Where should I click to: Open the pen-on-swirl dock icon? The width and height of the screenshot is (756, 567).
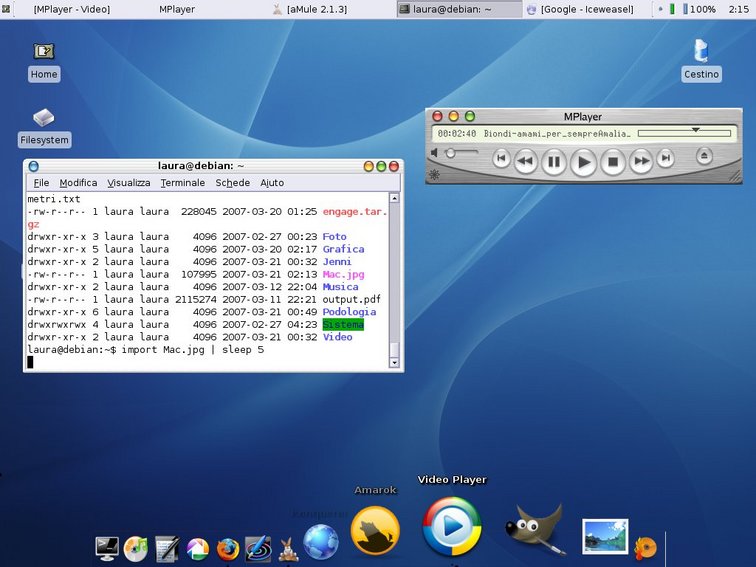258,549
